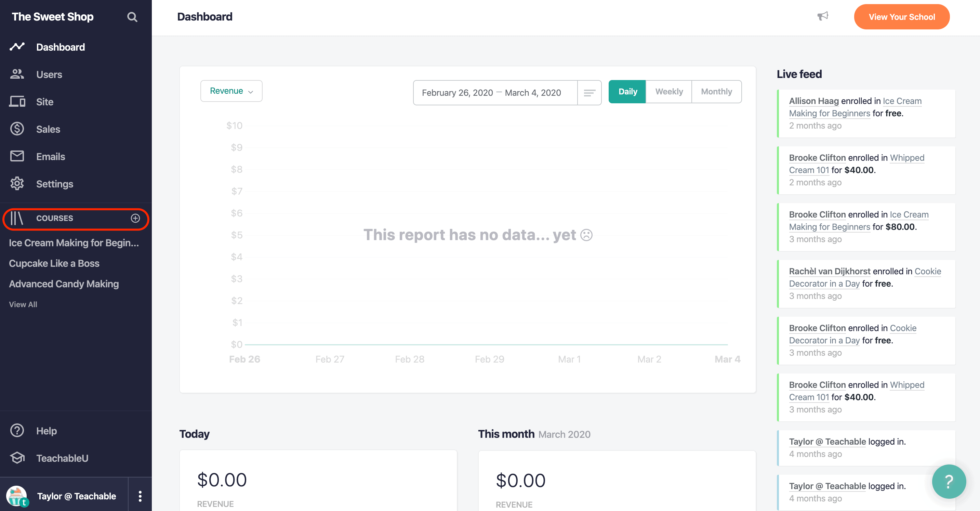Open the user three-dot options menu
Image resolution: width=980 pixels, height=511 pixels.
tap(140, 496)
